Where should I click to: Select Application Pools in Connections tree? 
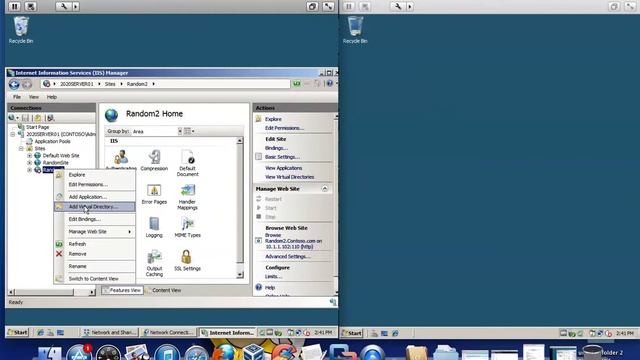(x=52, y=141)
